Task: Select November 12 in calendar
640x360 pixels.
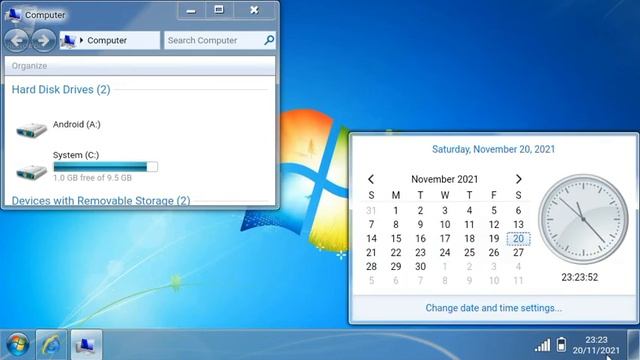Action: click(494, 224)
